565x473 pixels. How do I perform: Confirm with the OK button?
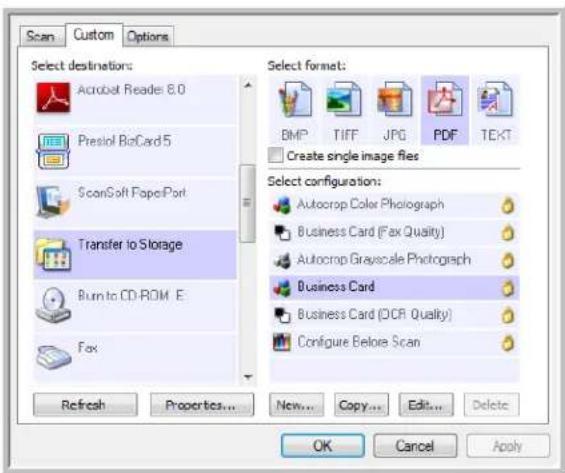[x=322, y=446]
